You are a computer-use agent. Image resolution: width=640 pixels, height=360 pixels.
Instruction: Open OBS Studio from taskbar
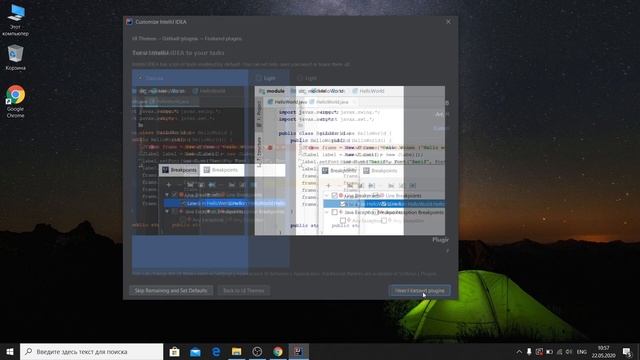point(257,351)
